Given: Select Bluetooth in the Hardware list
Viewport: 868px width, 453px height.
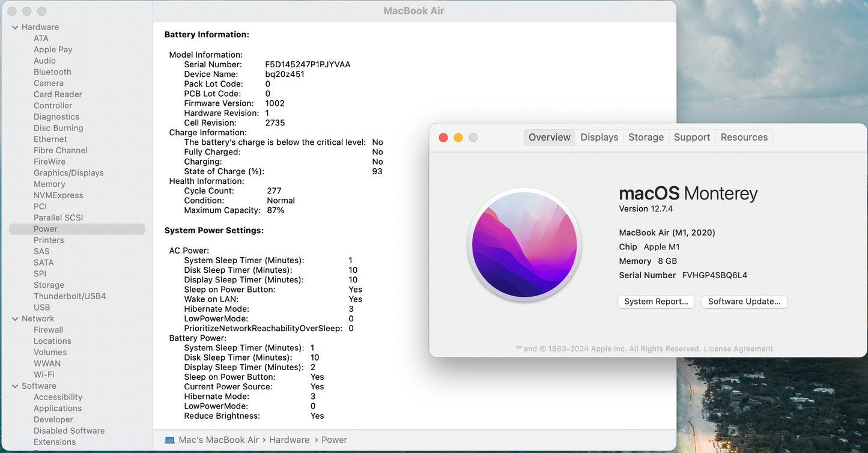Looking at the screenshot, I should 52,72.
